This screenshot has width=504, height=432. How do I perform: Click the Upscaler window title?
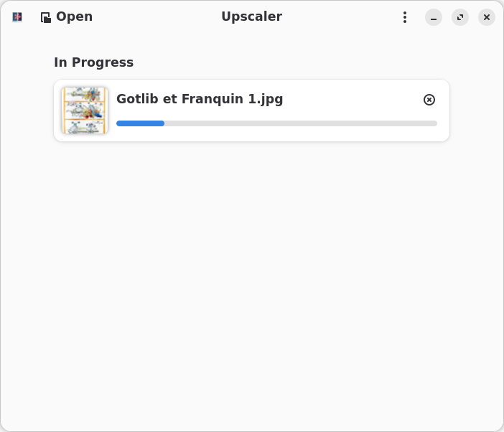coord(251,17)
